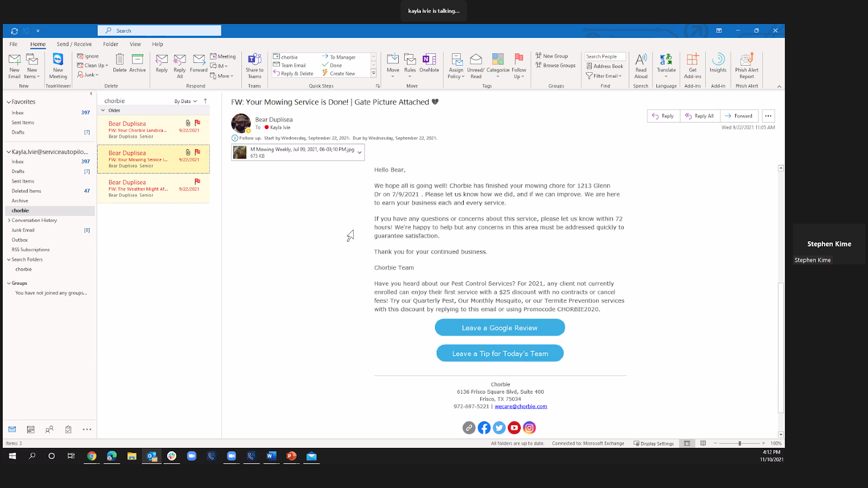Adjust the zoom slider handle

[739, 444]
